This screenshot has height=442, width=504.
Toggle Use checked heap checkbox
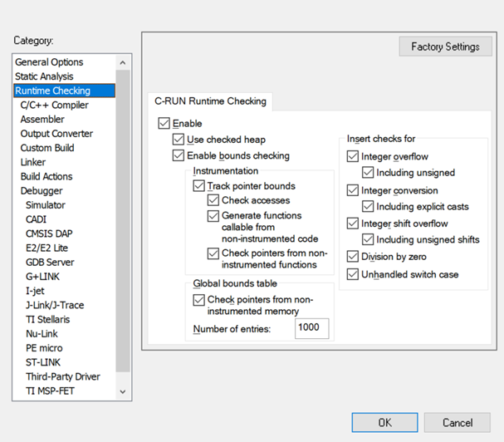[x=179, y=140]
